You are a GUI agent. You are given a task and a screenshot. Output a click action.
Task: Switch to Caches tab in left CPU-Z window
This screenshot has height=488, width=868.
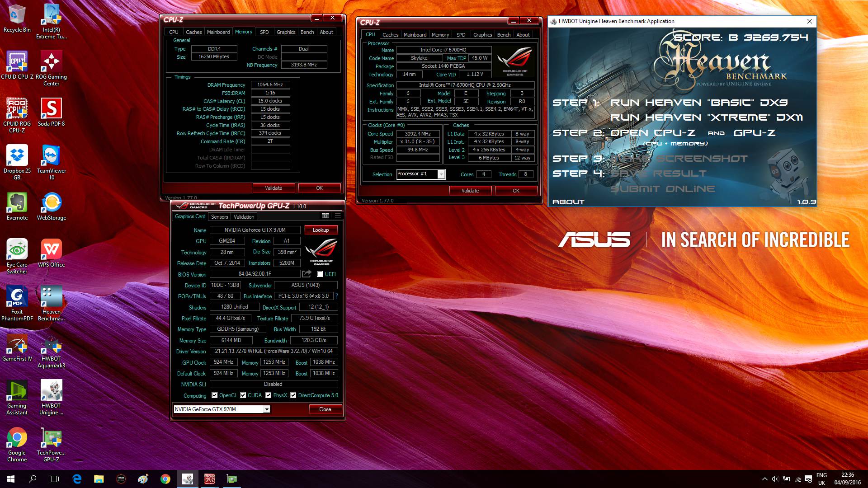193,32
